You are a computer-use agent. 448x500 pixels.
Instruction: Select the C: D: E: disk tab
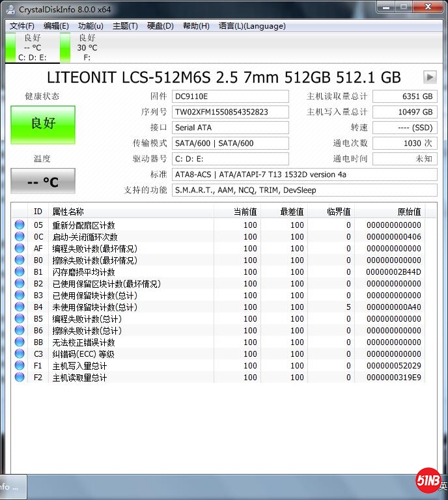pos(32,48)
